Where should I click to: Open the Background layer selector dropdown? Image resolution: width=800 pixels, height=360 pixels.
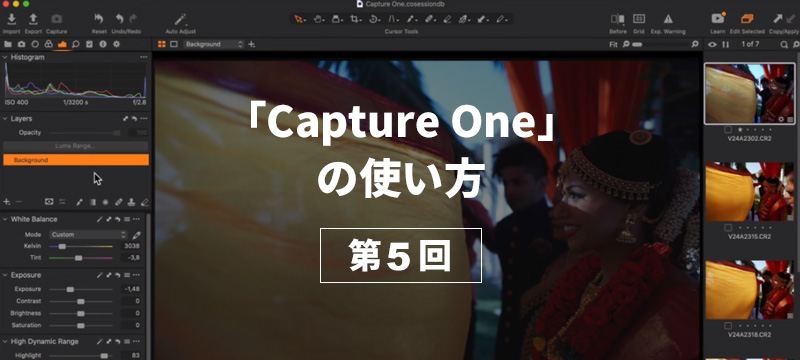click(x=214, y=44)
